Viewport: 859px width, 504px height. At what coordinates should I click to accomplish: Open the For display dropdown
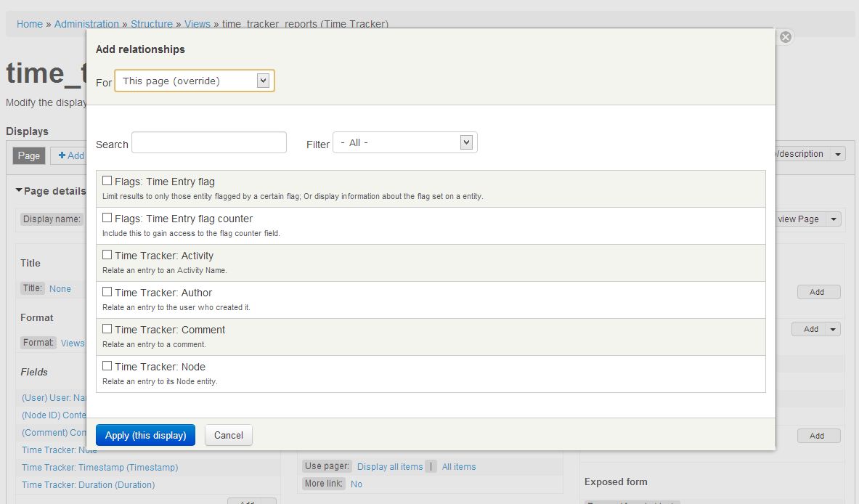(195, 81)
